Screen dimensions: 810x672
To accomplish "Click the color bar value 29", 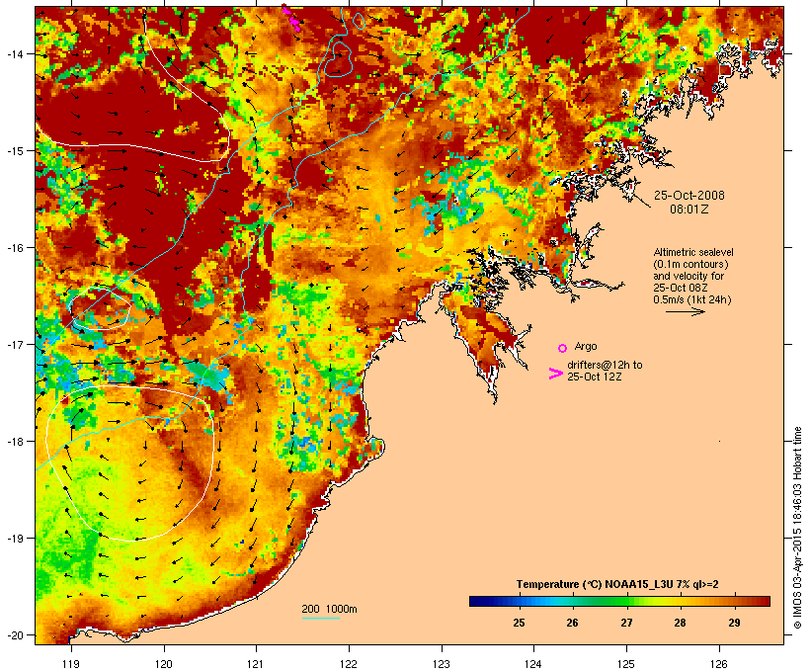I will point(734,623).
